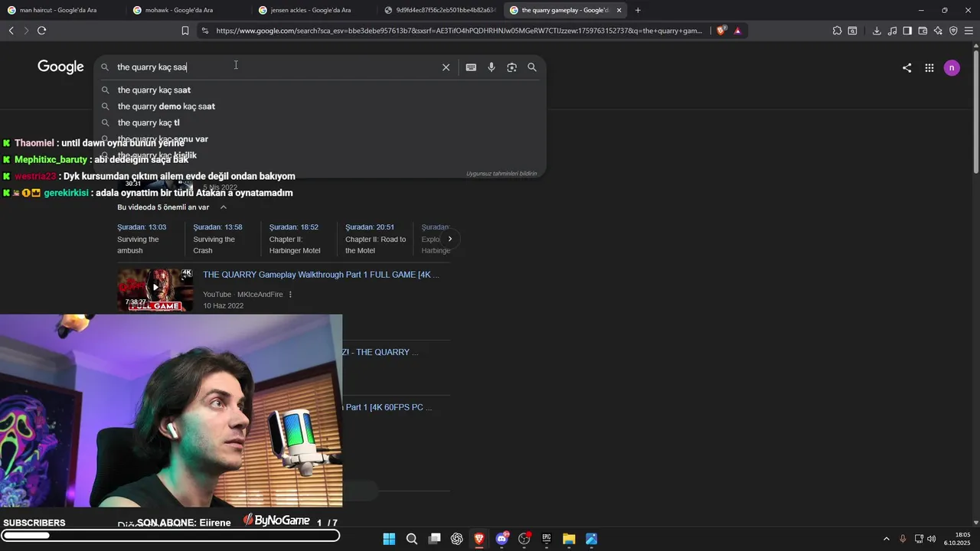This screenshot has width=980, height=551.
Task: Jump to moment 13:03 Surviving the ambush
Action: 147,239
